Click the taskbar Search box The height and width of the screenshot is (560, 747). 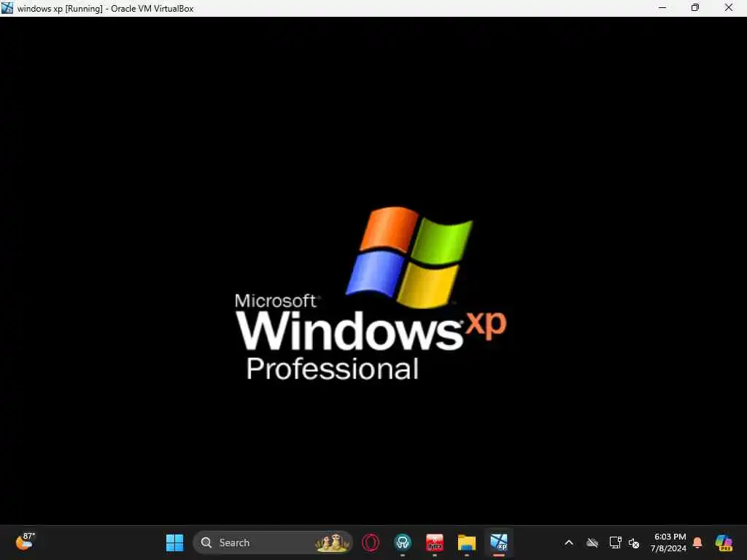[273, 542]
